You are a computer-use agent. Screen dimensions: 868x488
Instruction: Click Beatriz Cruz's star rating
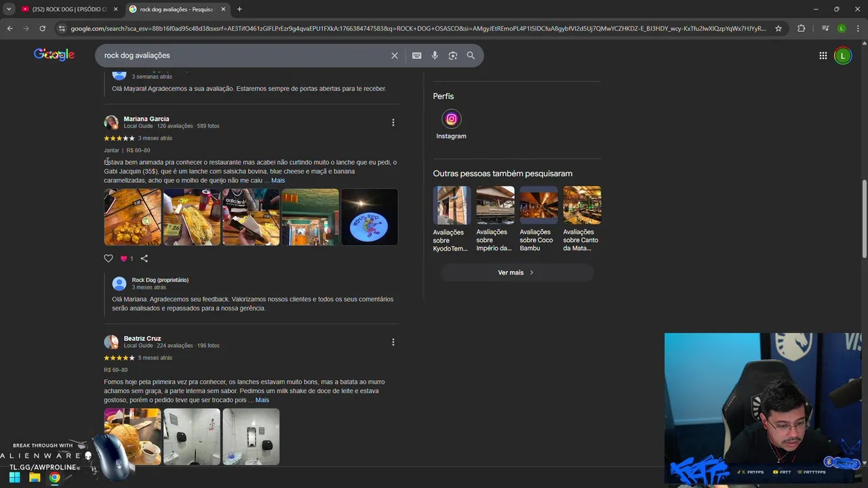tap(119, 358)
